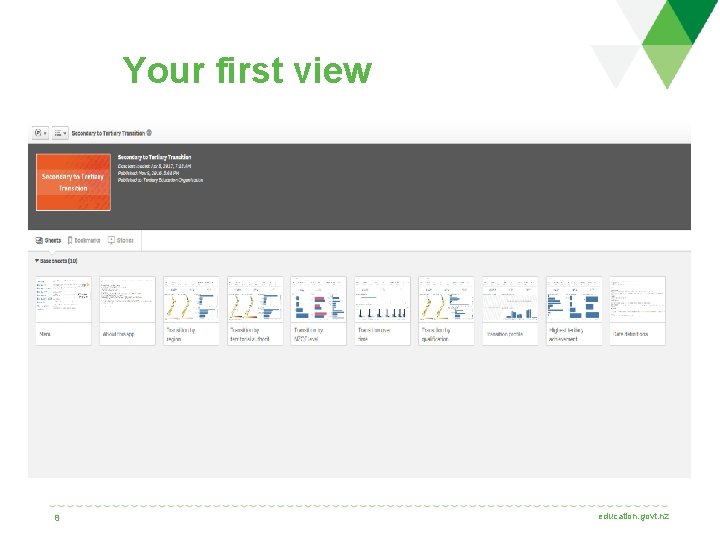Click the 'Published to' line in the header
The image size is (720, 540).
click(160, 180)
